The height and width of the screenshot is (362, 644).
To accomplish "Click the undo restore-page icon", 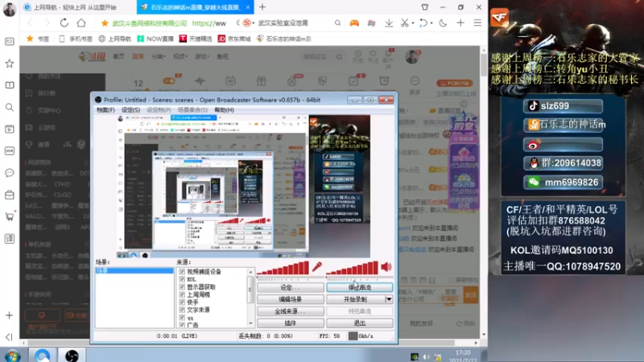I will pyautogui.click(x=423, y=23).
